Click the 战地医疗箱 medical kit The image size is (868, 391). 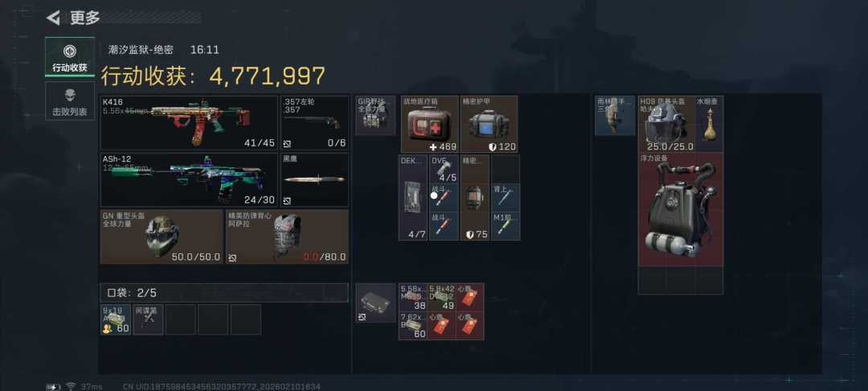click(x=429, y=124)
